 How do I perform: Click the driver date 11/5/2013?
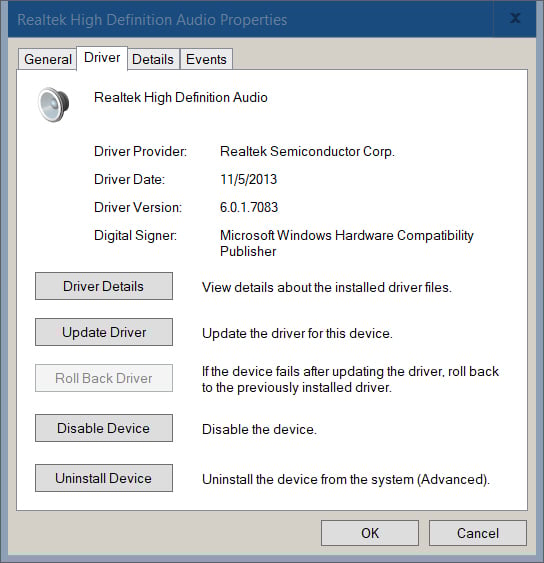[x=248, y=179]
